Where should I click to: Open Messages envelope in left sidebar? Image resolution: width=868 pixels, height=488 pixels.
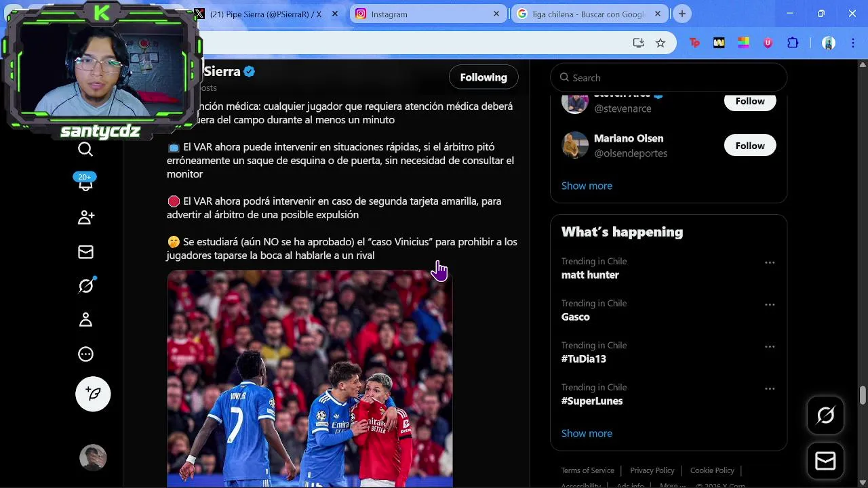click(86, 252)
